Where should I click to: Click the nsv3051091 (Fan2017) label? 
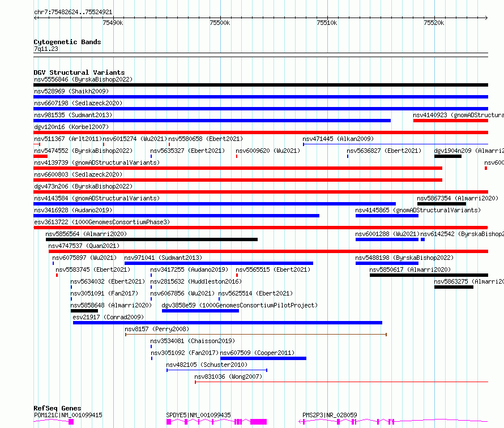pyautogui.click(x=104, y=293)
